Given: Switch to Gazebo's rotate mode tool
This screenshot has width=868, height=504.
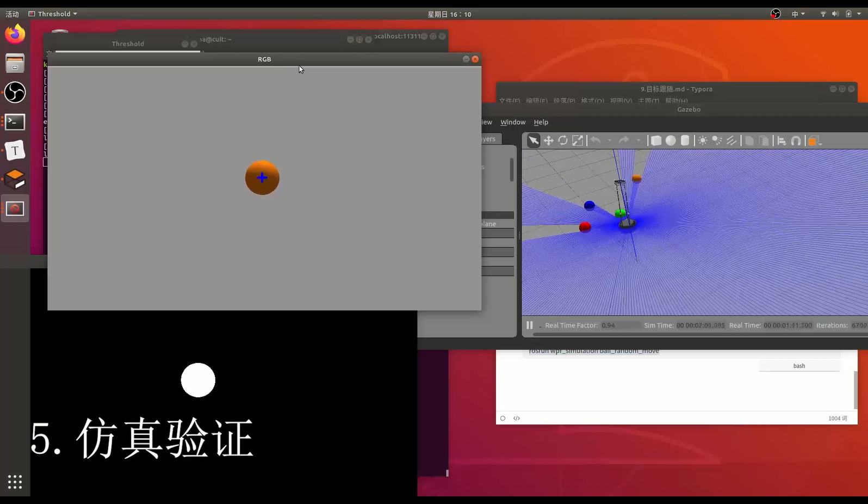Looking at the screenshot, I should pos(563,141).
